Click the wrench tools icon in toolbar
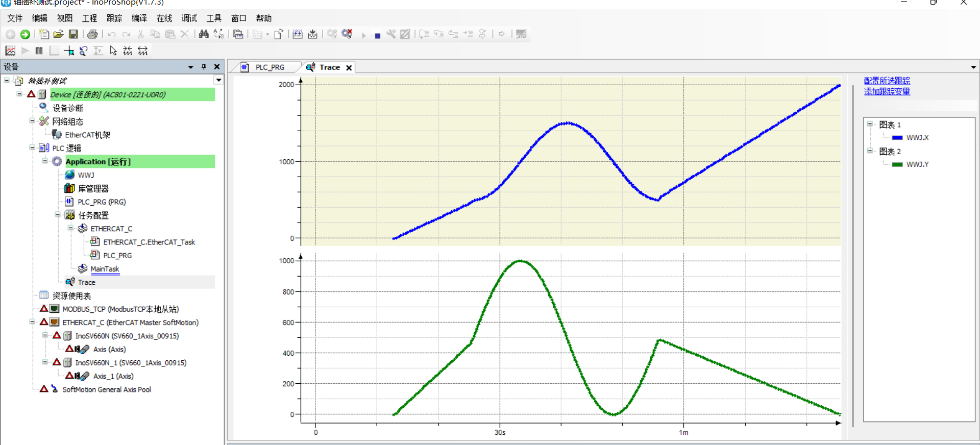Viewport: 980px width, 445px height. (x=391, y=34)
